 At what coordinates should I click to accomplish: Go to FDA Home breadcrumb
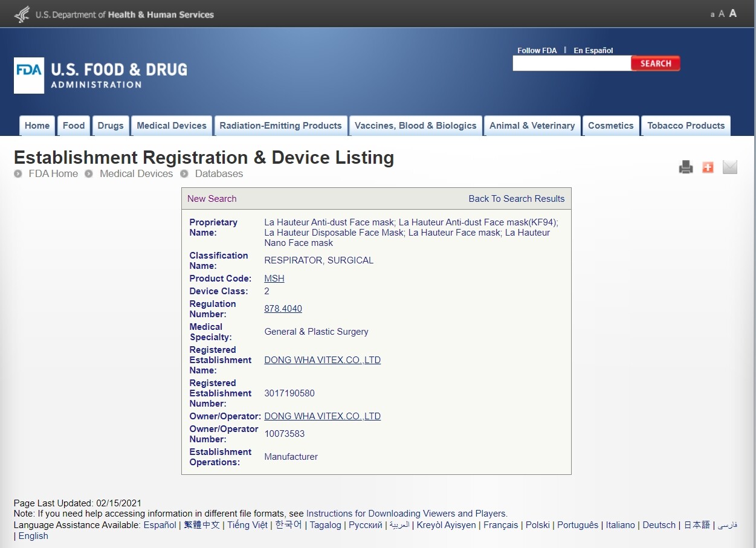point(53,173)
